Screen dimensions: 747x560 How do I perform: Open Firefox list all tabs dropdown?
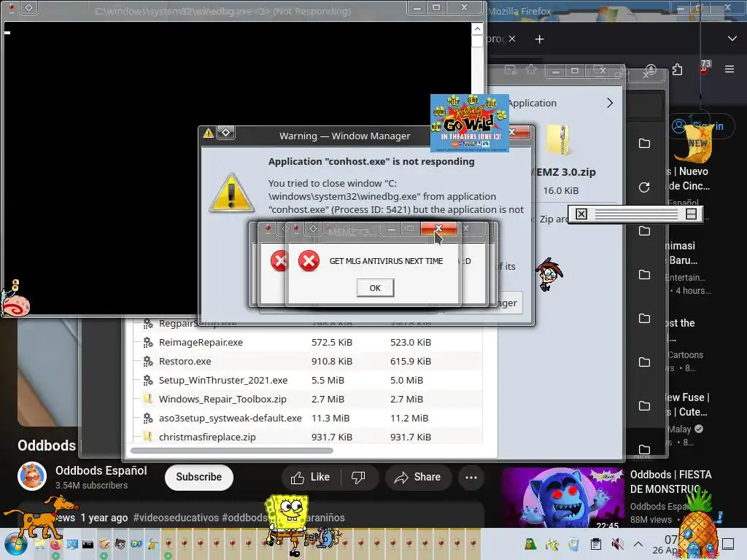pos(732,39)
